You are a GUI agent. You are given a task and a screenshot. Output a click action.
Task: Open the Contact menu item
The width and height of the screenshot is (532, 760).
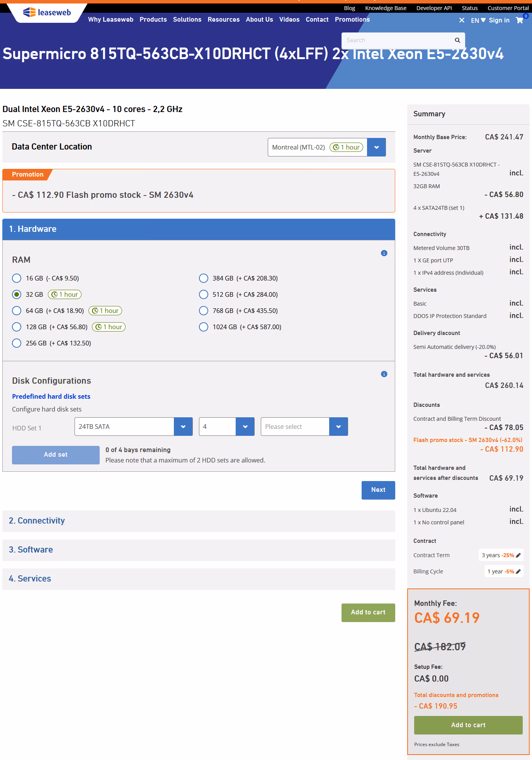pyautogui.click(x=317, y=19)
